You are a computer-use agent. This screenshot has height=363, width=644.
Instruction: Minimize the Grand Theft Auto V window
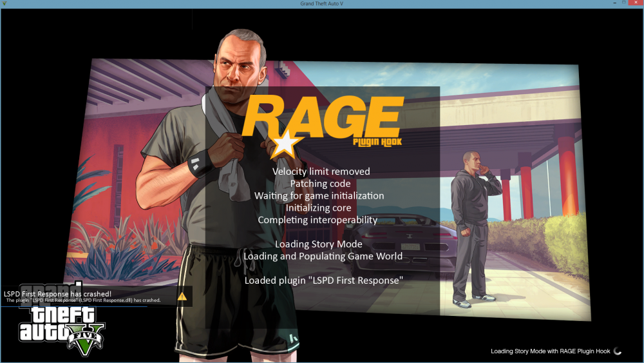point(614,3)
